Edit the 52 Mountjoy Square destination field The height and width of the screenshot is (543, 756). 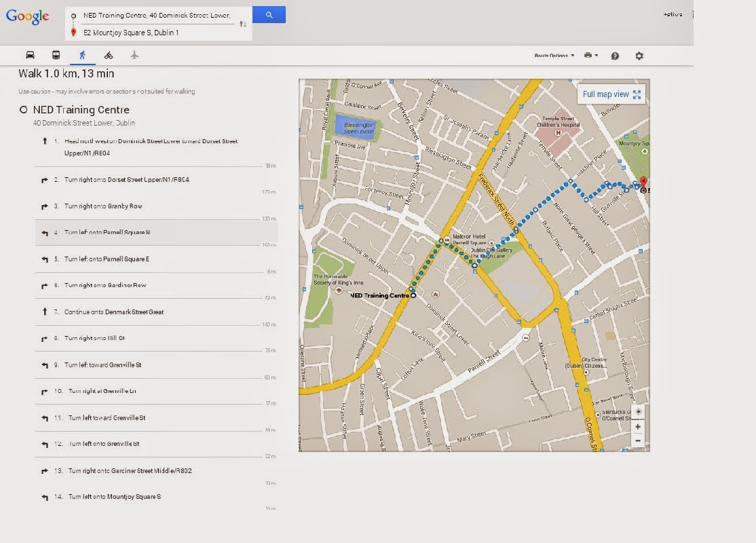point(156,32)
